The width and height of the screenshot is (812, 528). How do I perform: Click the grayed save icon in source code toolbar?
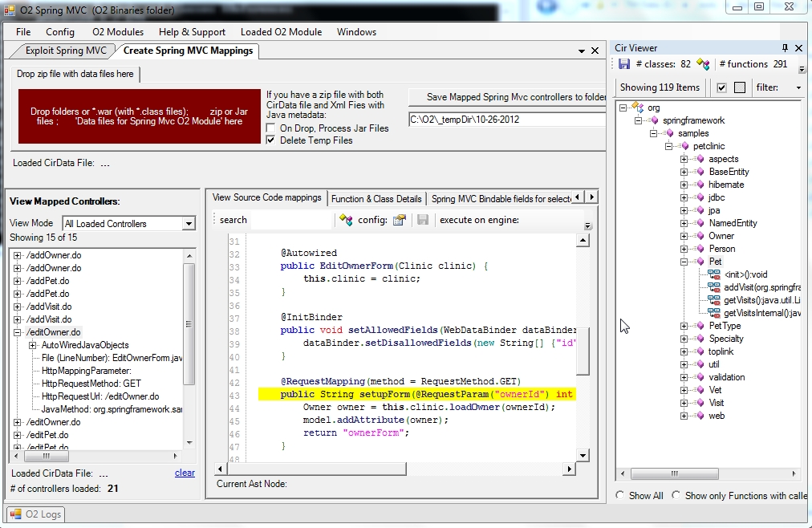click(x=423, y=220)
